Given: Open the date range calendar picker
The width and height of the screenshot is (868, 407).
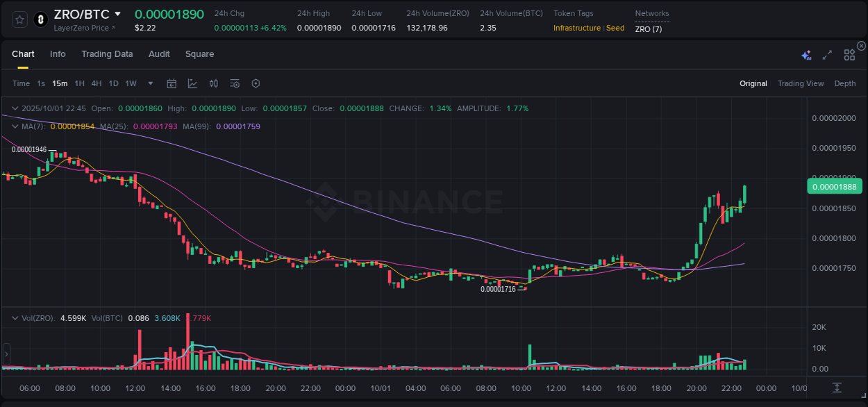Looking at the screenshot, I should (x=172, y=83).
